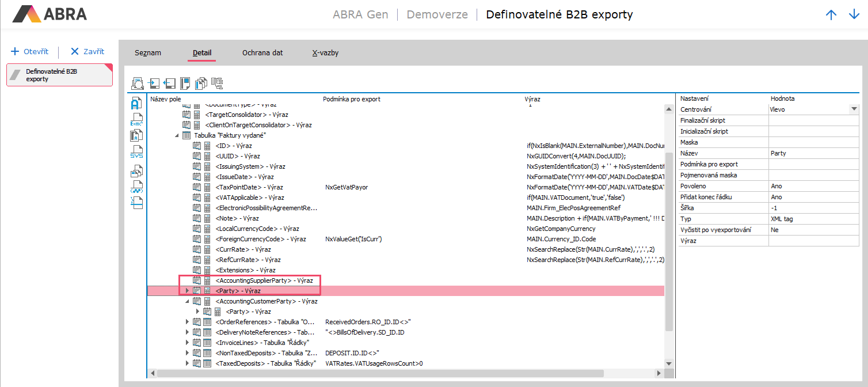Viewport: 868px width, 387px height.
Task: Click the bottom line-break page icon in the side strip
Action: (x=136, y=202)
